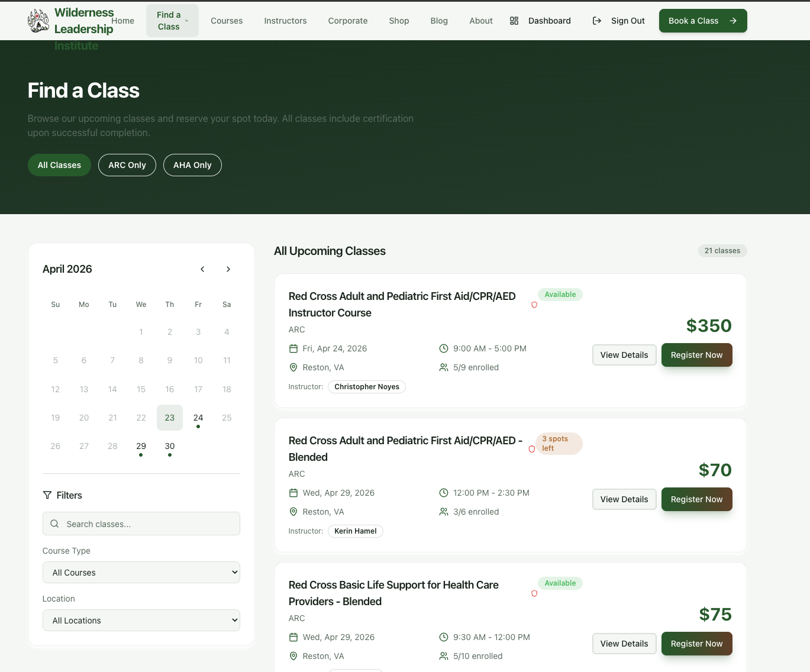Expand the Find a Class menu chevron
The height and width of the screenshot is (672, 810).
click(x=186, y=20)
